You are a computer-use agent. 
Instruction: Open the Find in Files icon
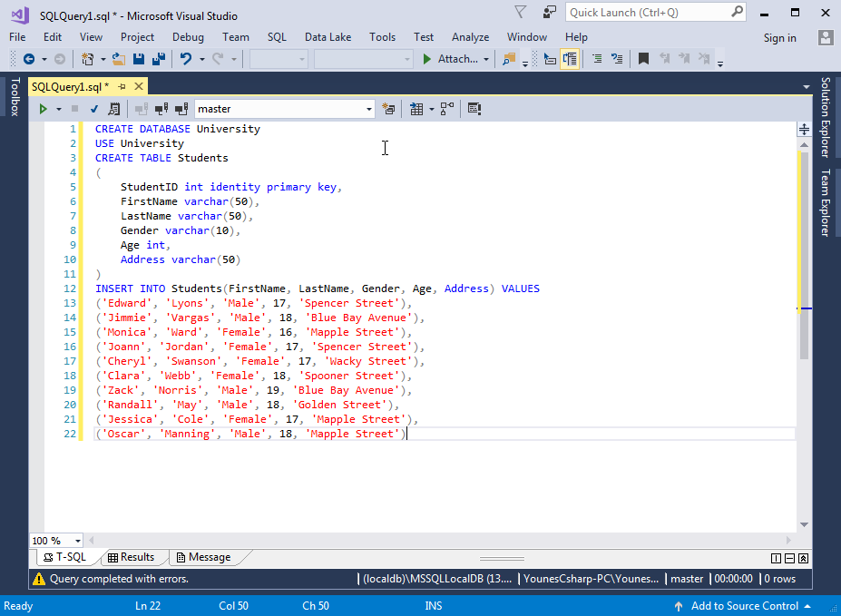point(508,59)
